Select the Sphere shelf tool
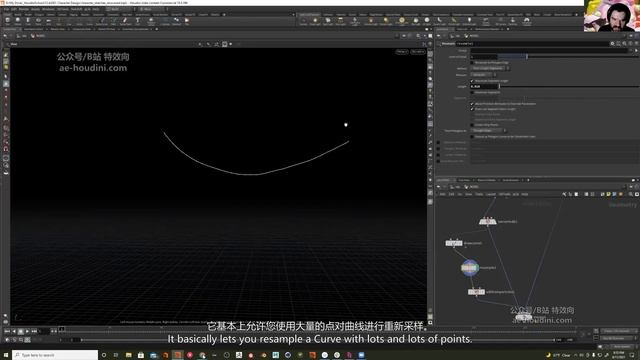Viewport: 640px width, 360px height. tap(18, 21)
